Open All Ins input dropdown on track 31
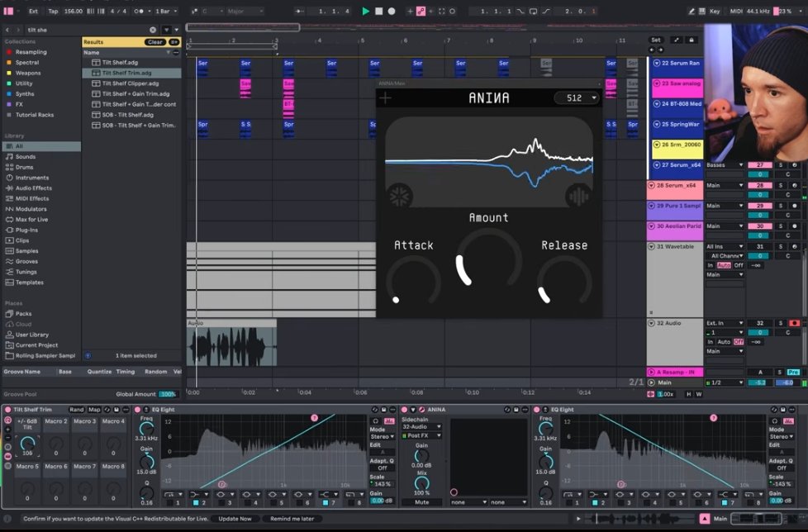 pyautogui.click(x=725, y=247)
